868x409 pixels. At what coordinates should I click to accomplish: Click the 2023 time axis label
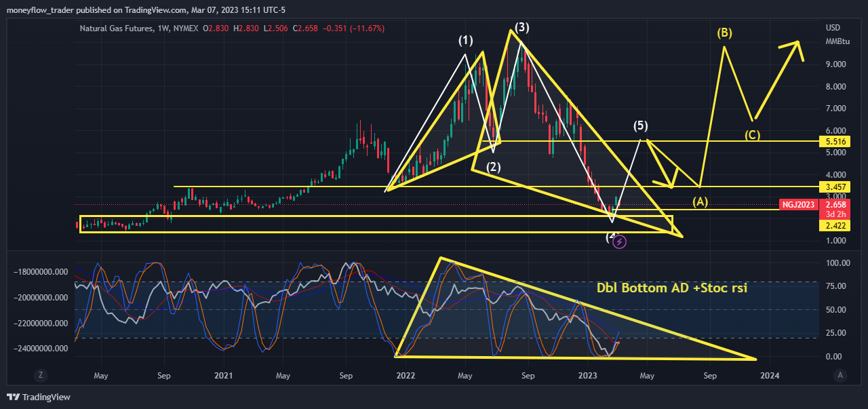coord(587,375)
